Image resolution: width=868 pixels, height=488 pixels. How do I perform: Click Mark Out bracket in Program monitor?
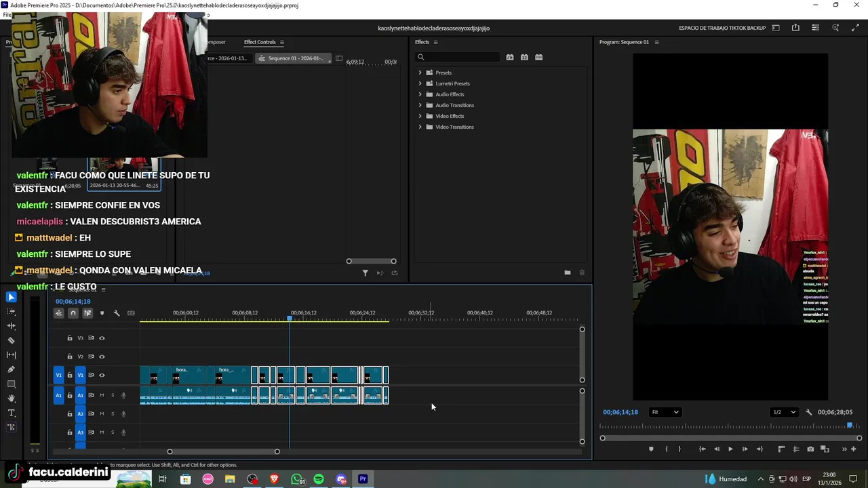[679, 449]
